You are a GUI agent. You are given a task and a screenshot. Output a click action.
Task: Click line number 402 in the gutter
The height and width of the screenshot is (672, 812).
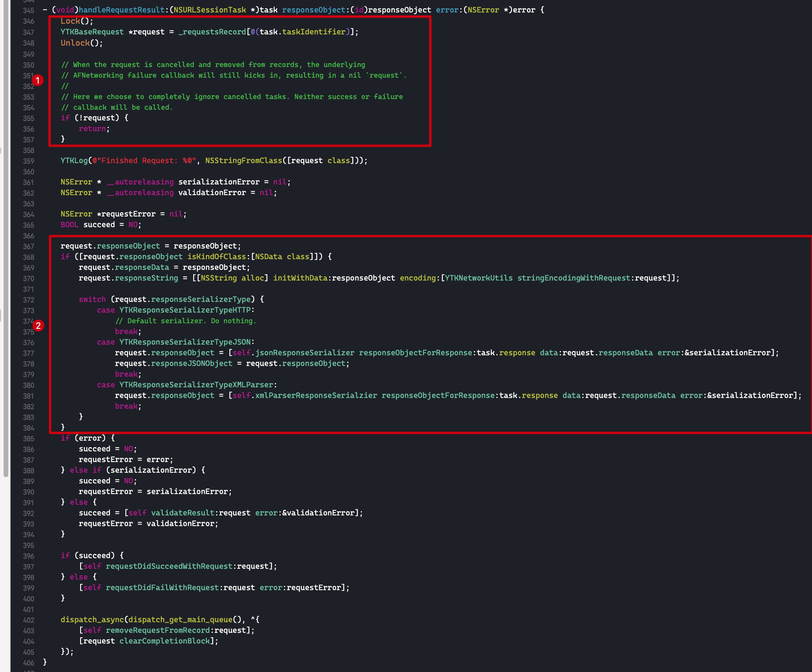pyautogui.click(x=28, y=620)
